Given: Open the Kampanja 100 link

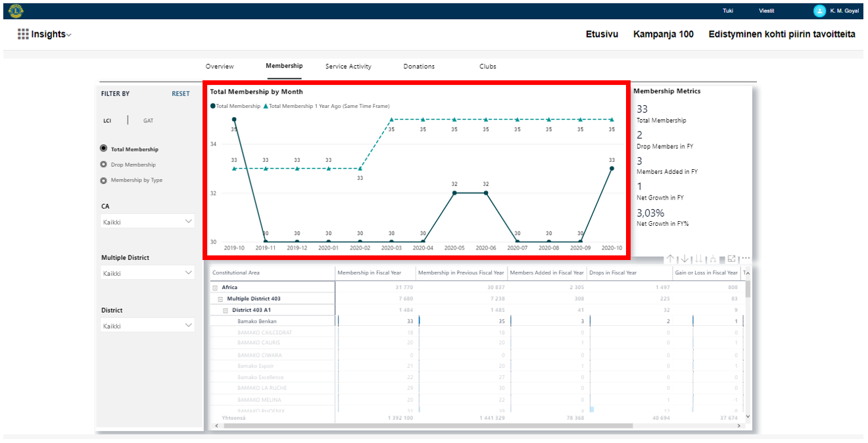Looking at the screenshot, I should coord(663,34).
